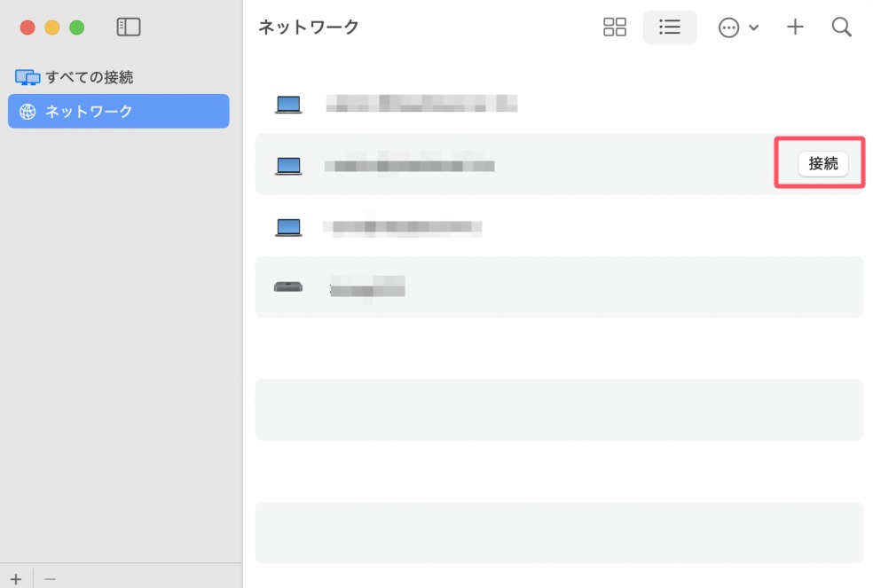Select the list view icon
The image size is (873, 588).
[x=670, y=27]
